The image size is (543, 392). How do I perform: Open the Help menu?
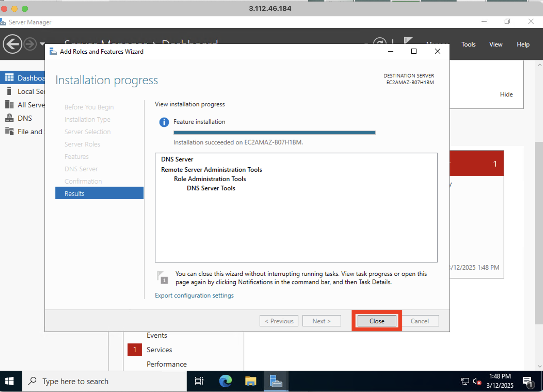coord(523,44)
